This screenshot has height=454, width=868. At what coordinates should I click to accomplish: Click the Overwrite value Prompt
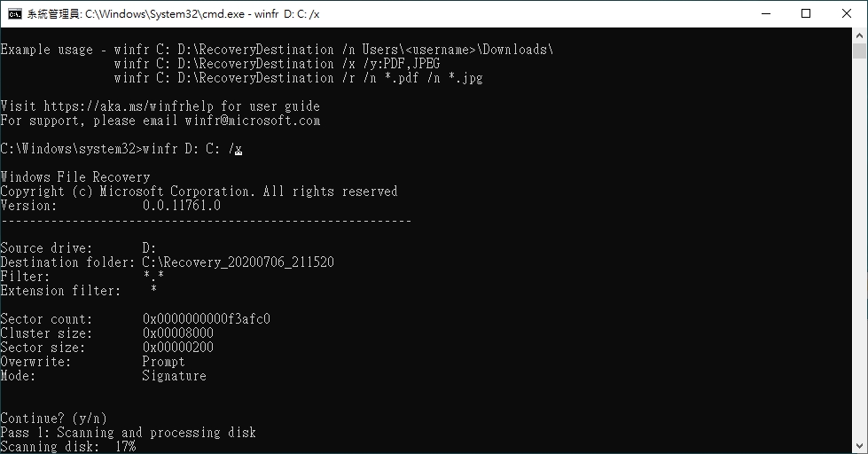tap(163, 362)
